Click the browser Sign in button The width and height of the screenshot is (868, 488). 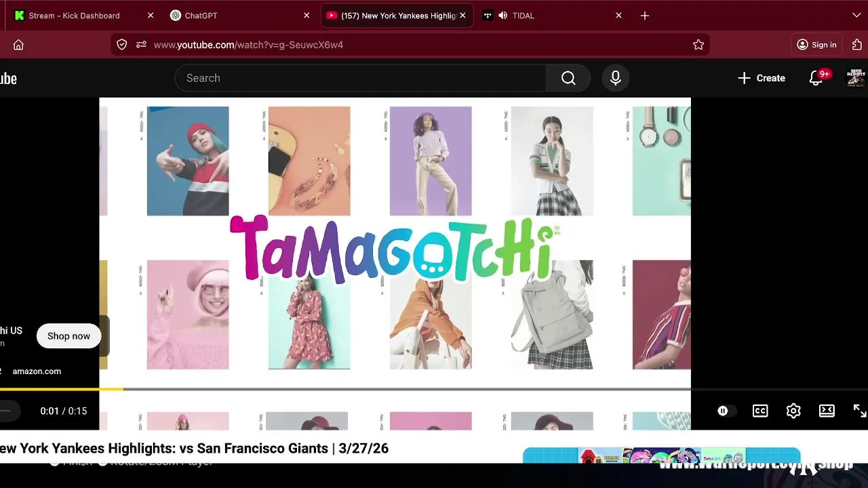(x=816, y=45)
